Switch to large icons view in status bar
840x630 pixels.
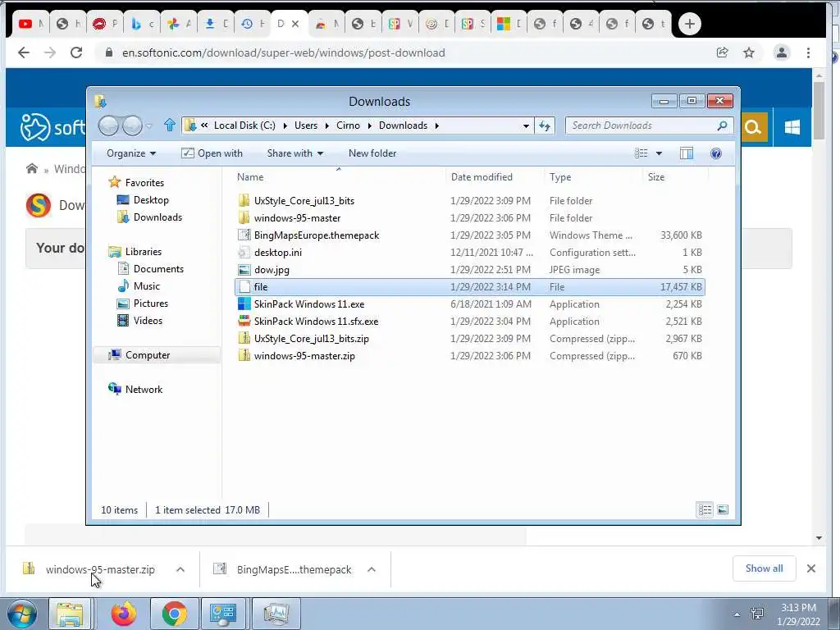(723, 510)
